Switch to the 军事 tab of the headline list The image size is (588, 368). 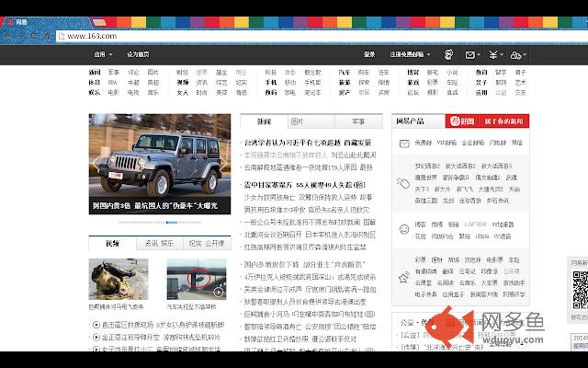pos(358,121)
